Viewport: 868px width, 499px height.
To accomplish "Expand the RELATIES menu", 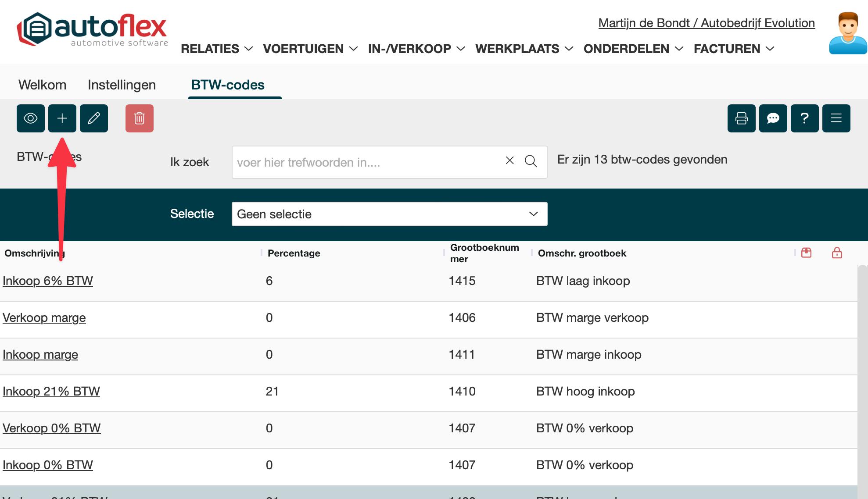I will [217, 49].
